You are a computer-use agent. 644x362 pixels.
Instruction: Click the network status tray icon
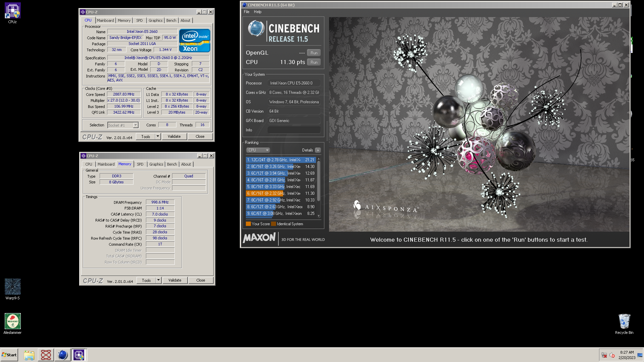pos(604,355)
